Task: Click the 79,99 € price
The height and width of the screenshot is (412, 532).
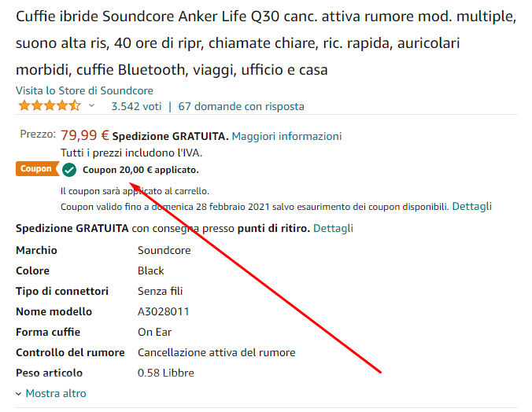Action: click(x=85, y=135)
